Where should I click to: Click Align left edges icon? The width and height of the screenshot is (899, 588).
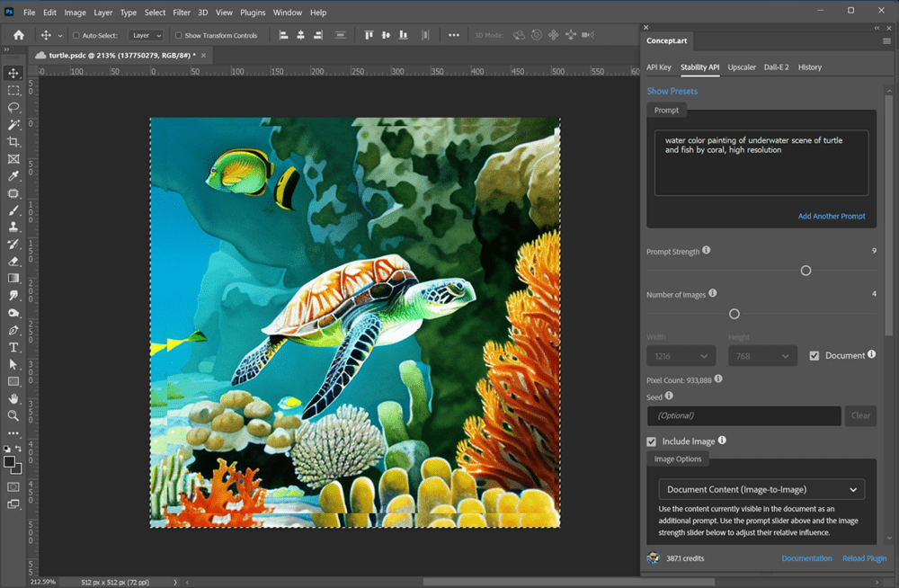click(283, 35)
